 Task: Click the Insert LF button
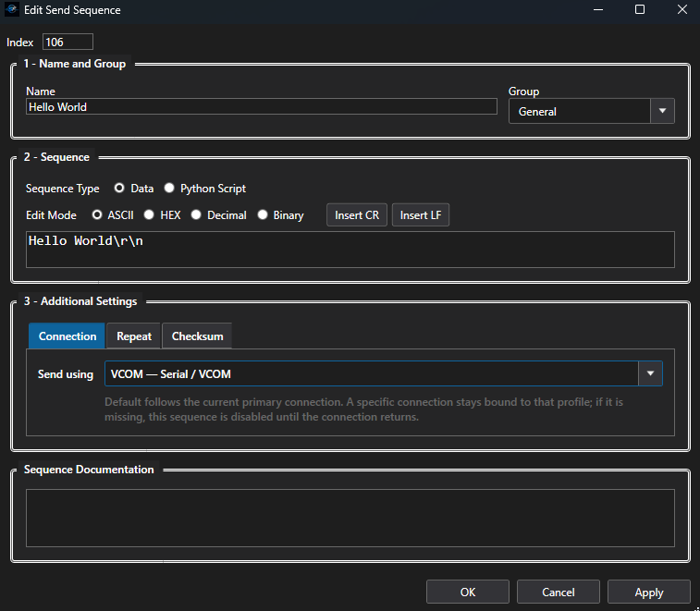pyautogui.click(x=421, y=214)
